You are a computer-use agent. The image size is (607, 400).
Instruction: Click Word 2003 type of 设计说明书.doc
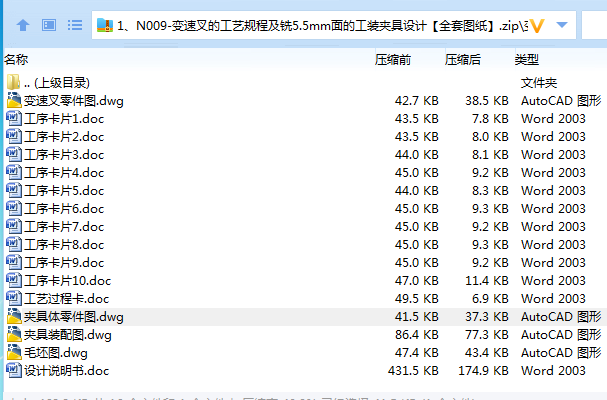click(x=553, y=371)
